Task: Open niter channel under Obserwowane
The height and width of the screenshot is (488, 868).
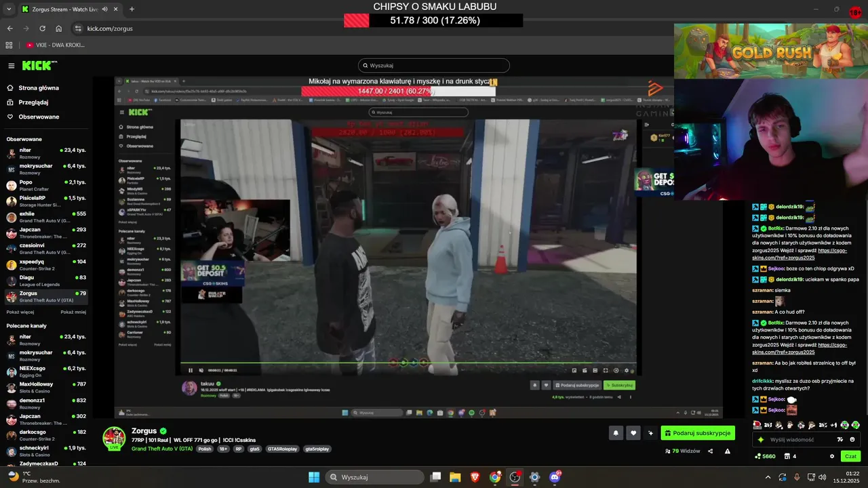Action: tap(46, 152)
